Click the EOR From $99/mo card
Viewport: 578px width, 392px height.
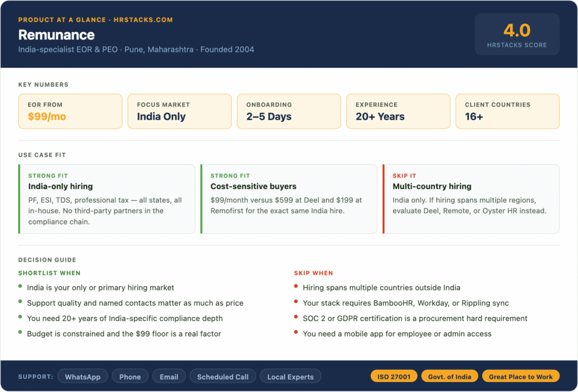point(70,111)
